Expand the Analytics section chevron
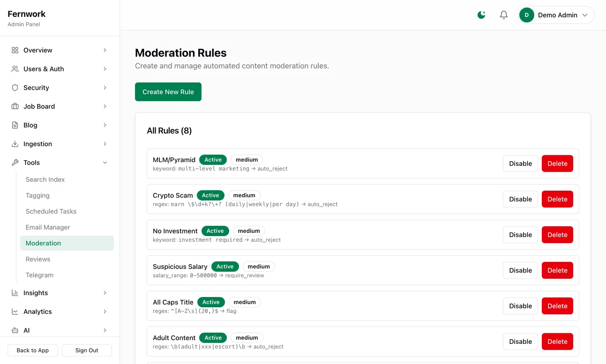The width and height of the screenshot is (606, 364). pyautogui.click(x=105, y=312)
